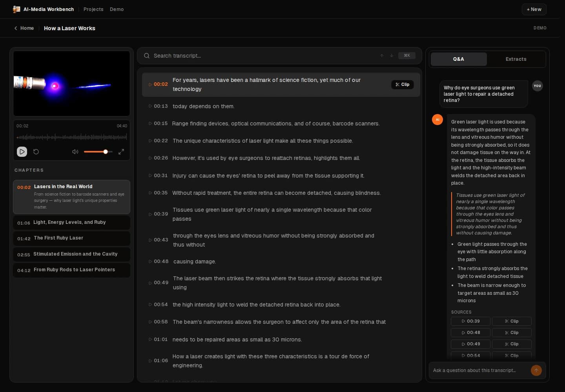Play source timestamp 00:48

(471, 332)
